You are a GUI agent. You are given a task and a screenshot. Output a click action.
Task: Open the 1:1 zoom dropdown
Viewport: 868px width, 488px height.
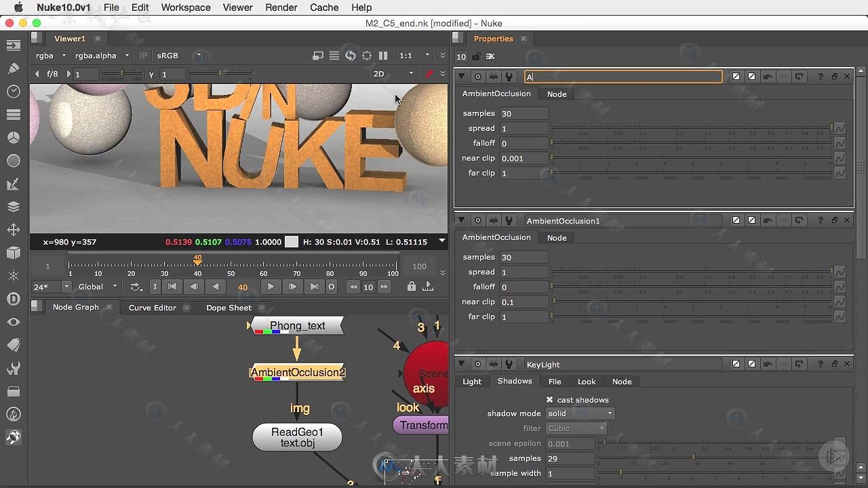tap(414, 56)
